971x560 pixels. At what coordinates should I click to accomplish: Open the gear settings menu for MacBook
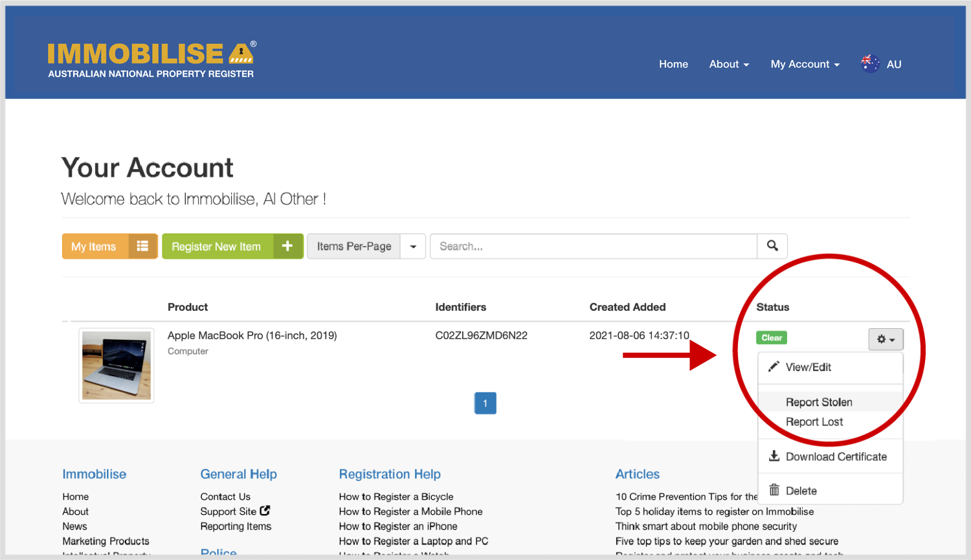(885, 339)
